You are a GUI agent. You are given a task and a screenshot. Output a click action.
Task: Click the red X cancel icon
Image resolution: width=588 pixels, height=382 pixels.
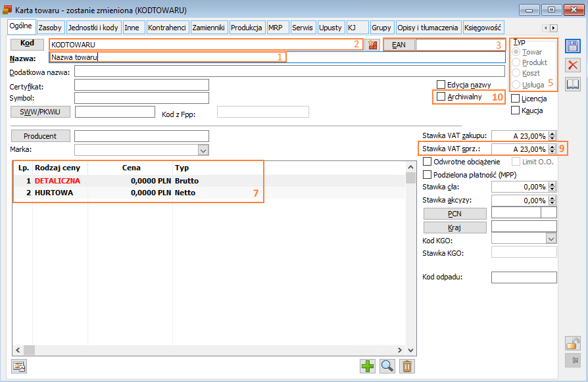[573, 64]
